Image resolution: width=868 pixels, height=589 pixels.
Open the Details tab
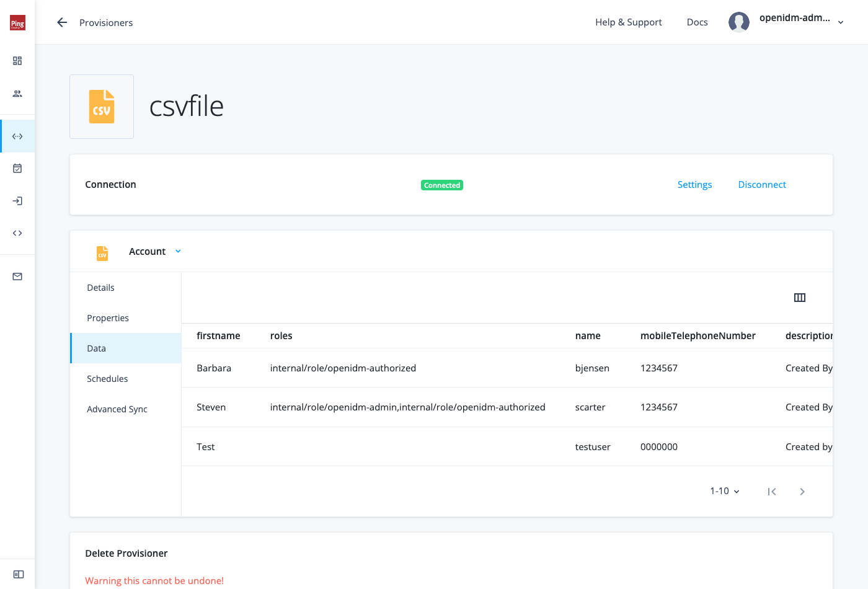coord(126,288)
